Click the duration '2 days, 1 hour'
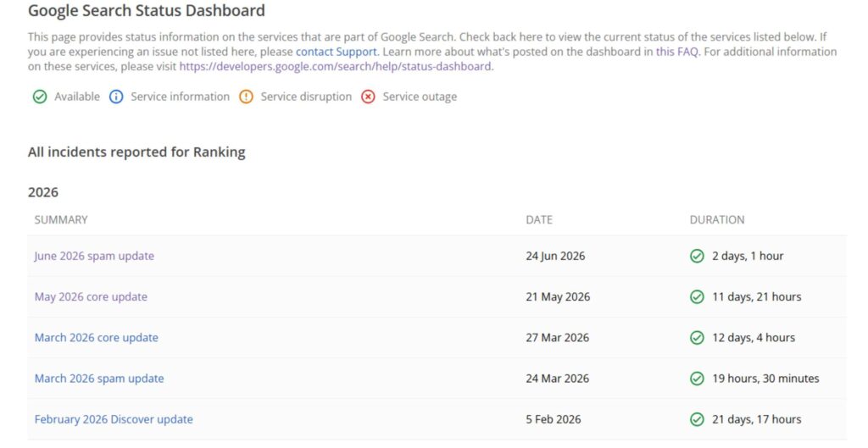 pyautogui.click(x=748, y=256)
